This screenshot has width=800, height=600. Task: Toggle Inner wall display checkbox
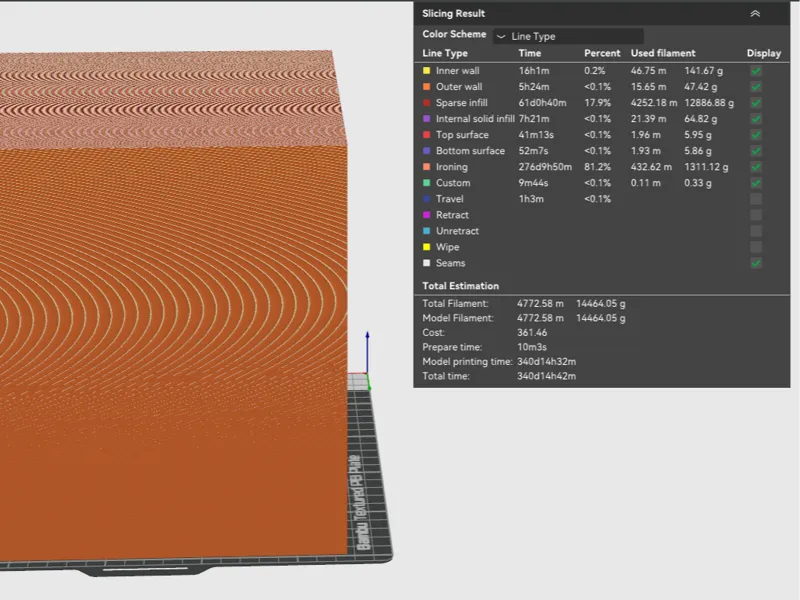(756, 71)
